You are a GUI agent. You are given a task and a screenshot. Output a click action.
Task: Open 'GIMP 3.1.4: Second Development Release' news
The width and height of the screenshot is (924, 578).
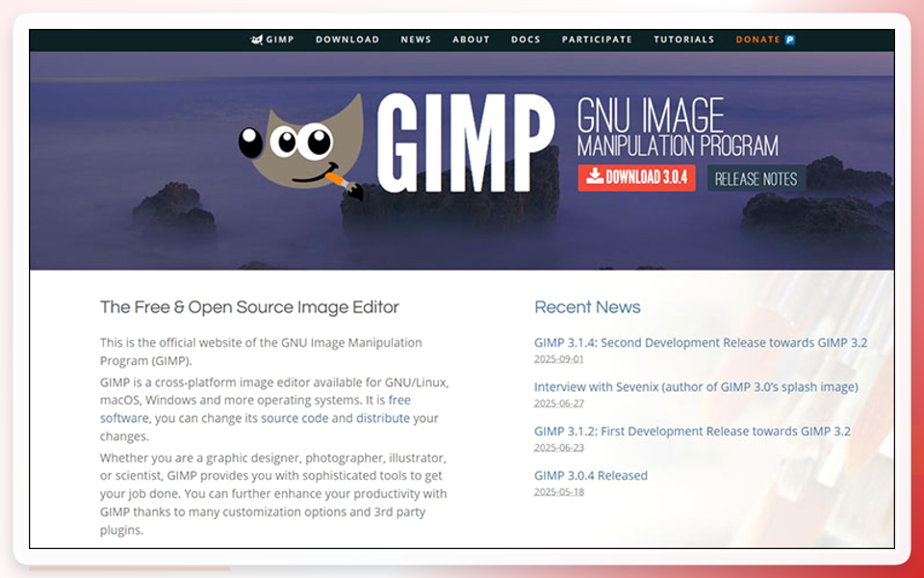point(701,343)
